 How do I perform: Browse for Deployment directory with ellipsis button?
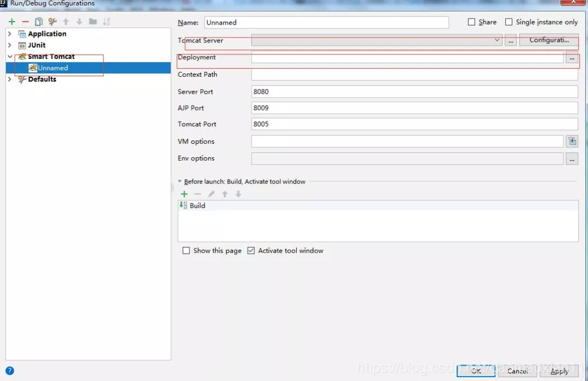point(572,58)
